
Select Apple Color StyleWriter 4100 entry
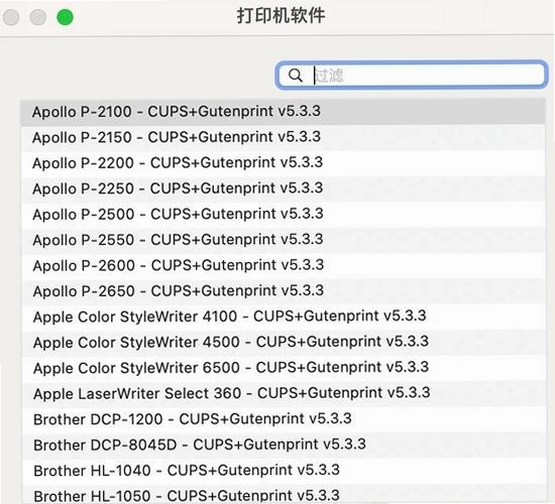(283, 316)
